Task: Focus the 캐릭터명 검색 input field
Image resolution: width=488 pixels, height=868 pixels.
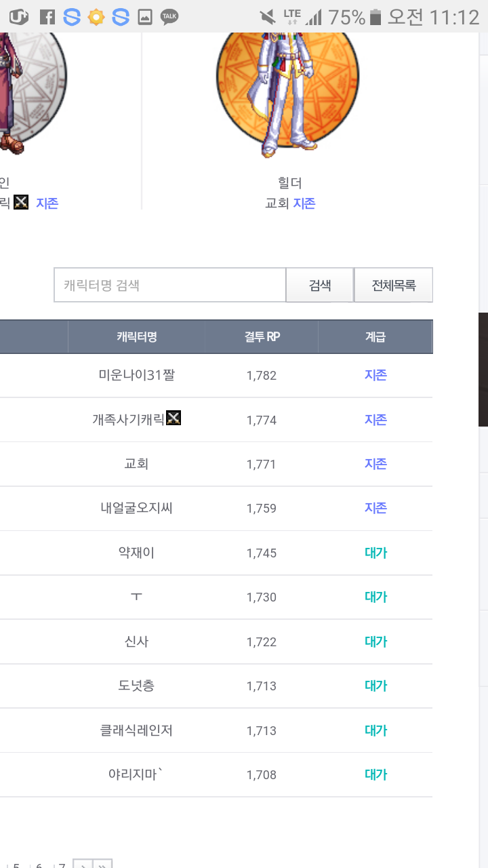Action: point(170,285)
